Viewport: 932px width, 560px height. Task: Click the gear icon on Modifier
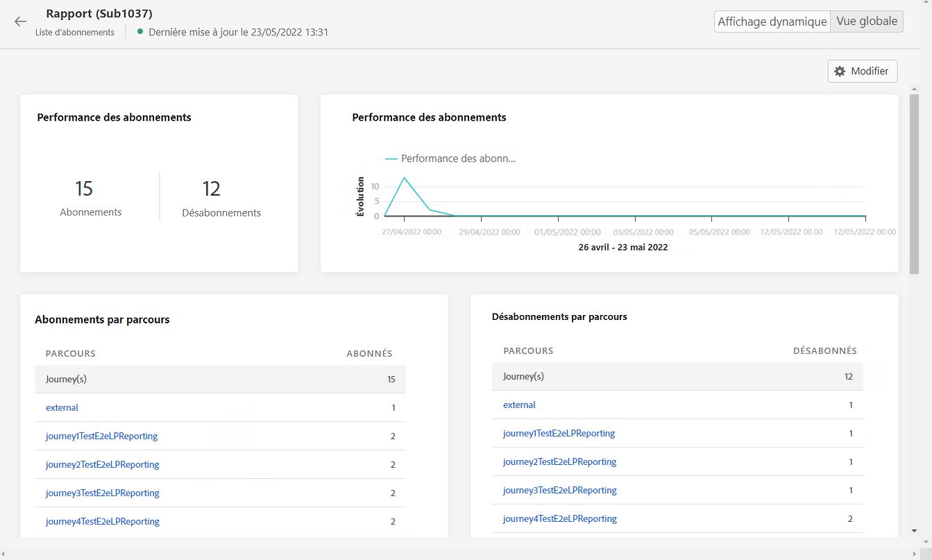(840, 71)
